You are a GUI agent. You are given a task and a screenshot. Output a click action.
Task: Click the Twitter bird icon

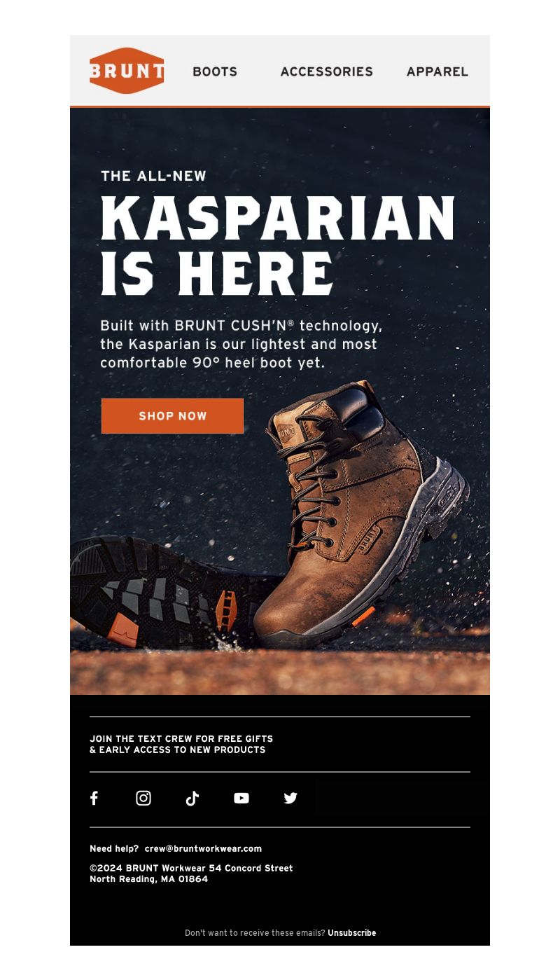tap(290, 798)
